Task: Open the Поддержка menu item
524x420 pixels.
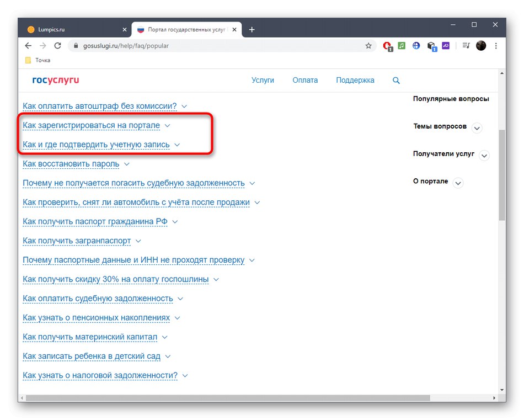Action: (355, 80)
